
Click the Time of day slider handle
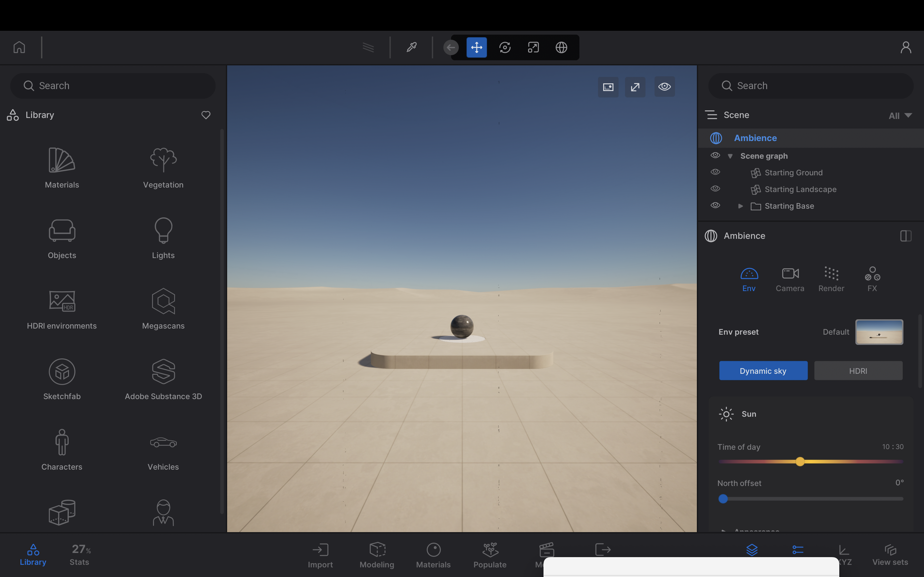800,462
